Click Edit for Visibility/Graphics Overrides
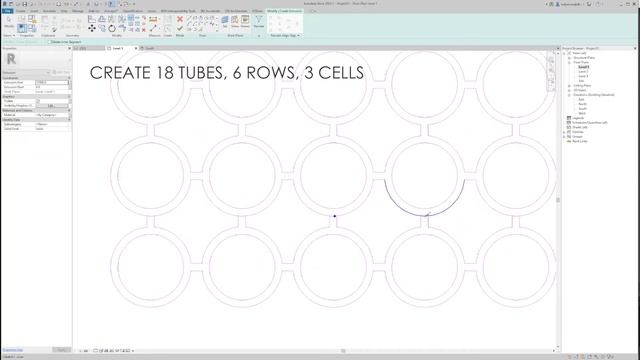The width and height of the screenshot is (640, 360). [51, 106]
